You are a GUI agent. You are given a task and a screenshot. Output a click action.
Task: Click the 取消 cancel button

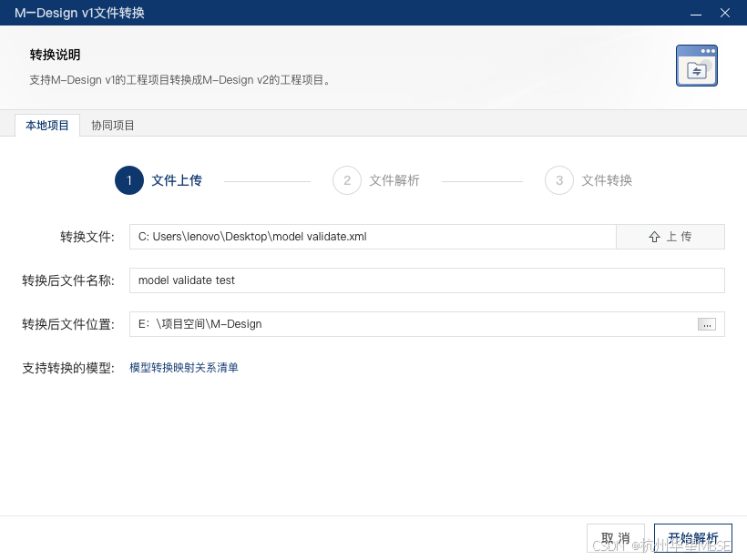[x=616, y=538]
